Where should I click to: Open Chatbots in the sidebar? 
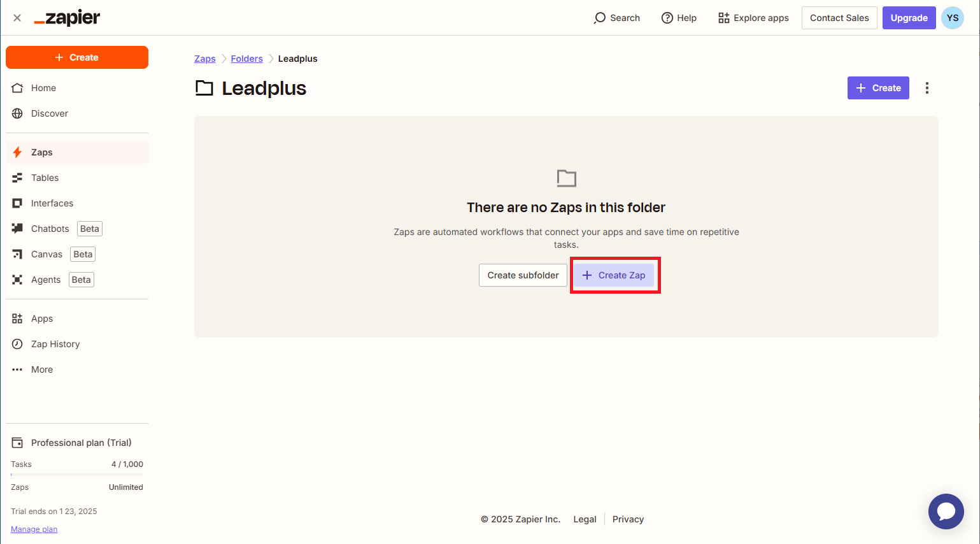pyautogui.click(x=77, y=229)
